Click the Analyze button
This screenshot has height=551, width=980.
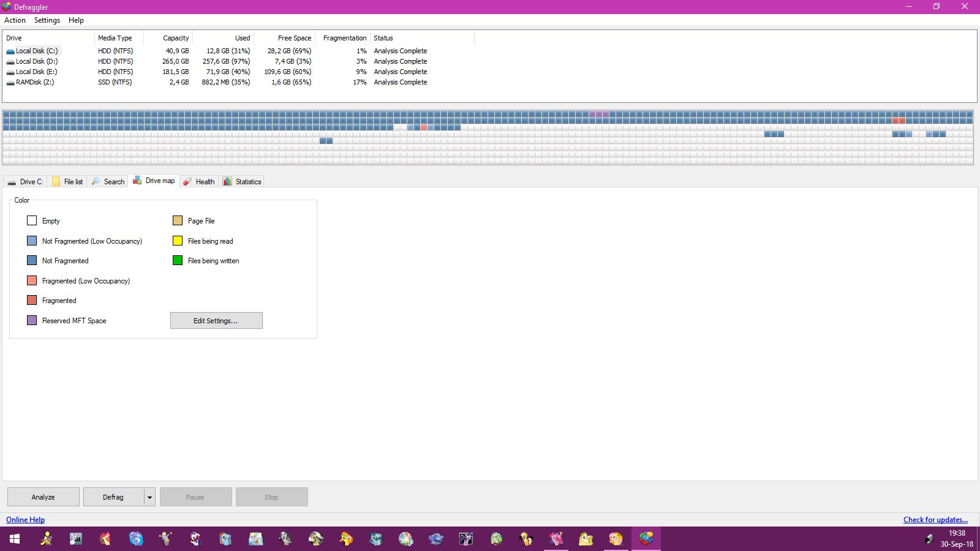(x=43, y=497)
